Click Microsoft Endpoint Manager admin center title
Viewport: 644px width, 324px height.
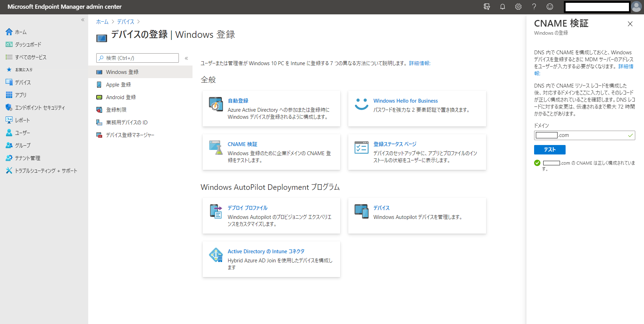point(64,7)
